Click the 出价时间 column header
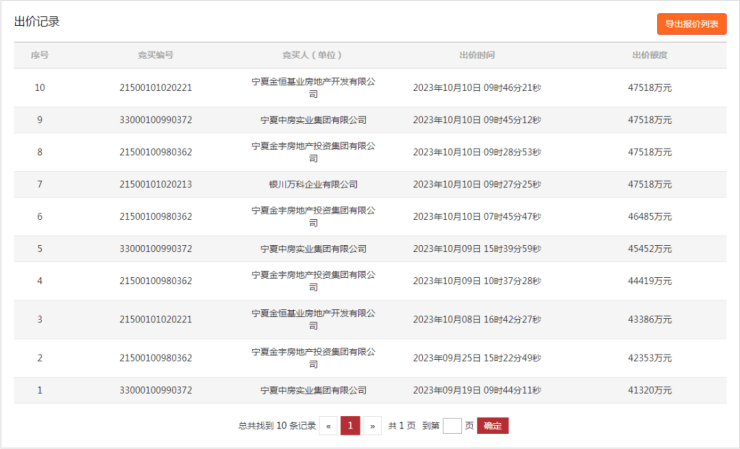This screenshot has width=740, height=449. (477, 55)
